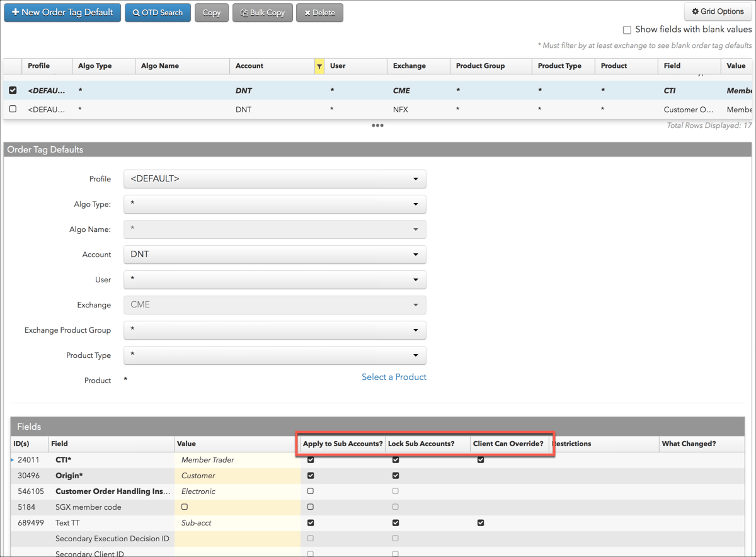Viewport: 756px width, 557px height.
Task: Click the ID 24011 cell
Action: (x=30, y=460)
